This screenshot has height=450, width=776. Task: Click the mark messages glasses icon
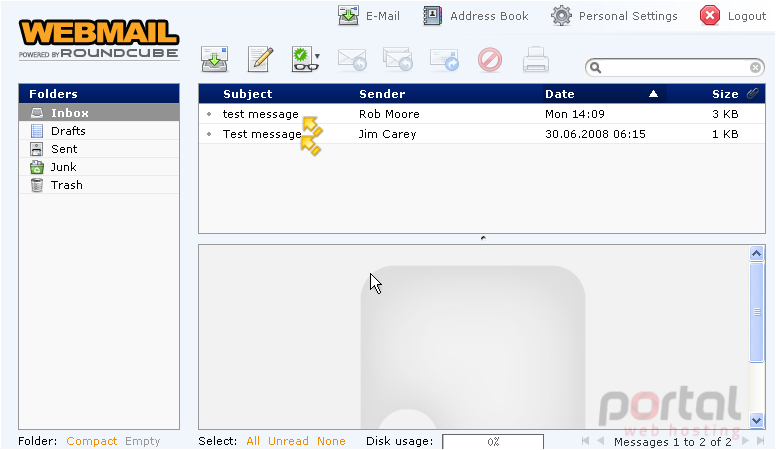pyautogui.click(x=303, y=59)
